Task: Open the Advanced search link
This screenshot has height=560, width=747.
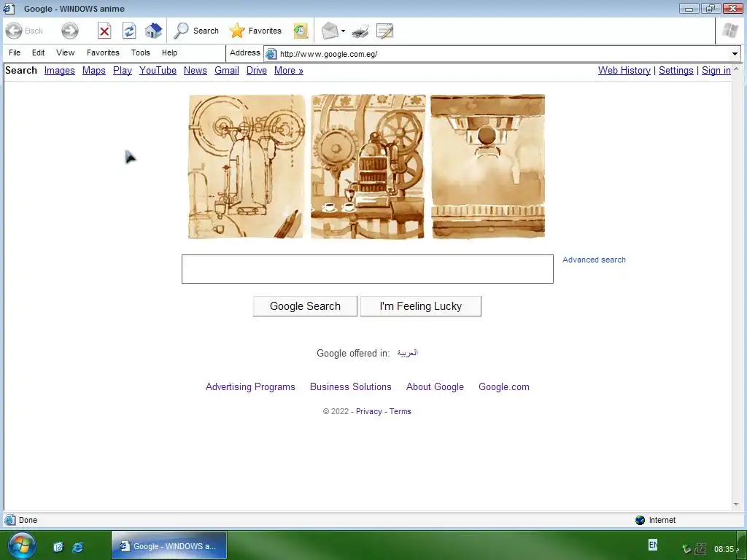Action: tap(594, 260)
